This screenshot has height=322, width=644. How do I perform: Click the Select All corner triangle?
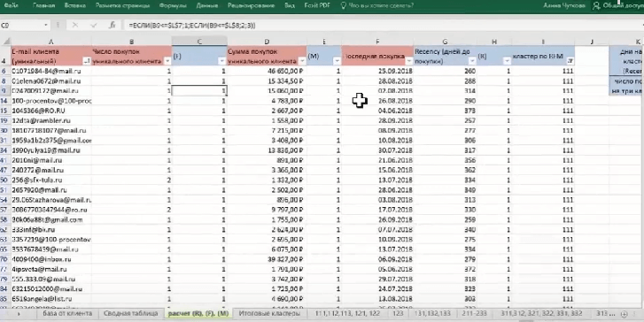[5, 42]
